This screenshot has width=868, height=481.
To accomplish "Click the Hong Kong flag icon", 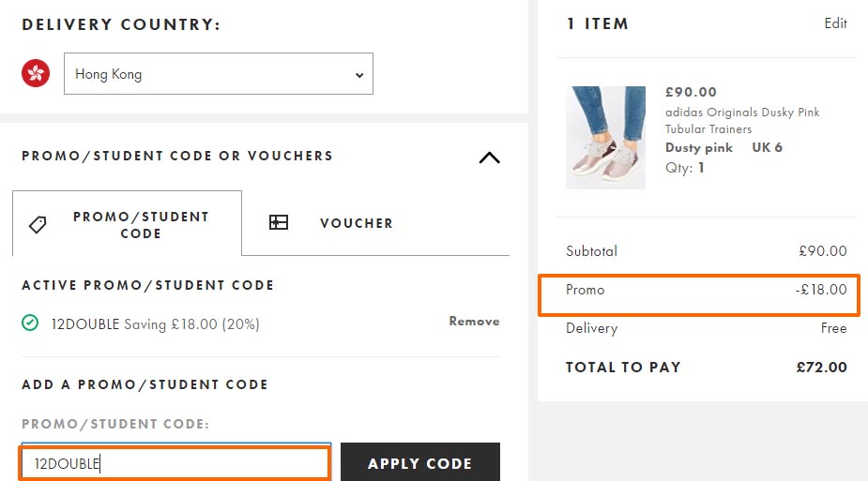I will tap(36, 73).
